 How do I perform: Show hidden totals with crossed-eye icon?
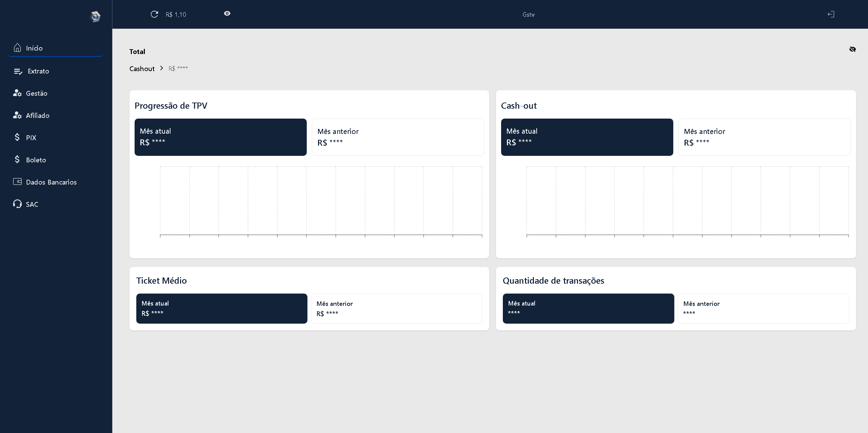click(x=852, y=49)
